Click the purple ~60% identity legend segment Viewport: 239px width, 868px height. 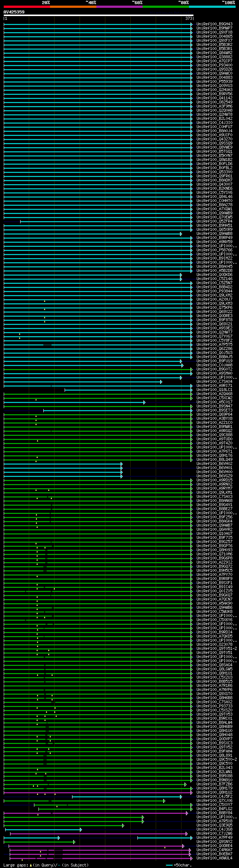click(119, 7)
